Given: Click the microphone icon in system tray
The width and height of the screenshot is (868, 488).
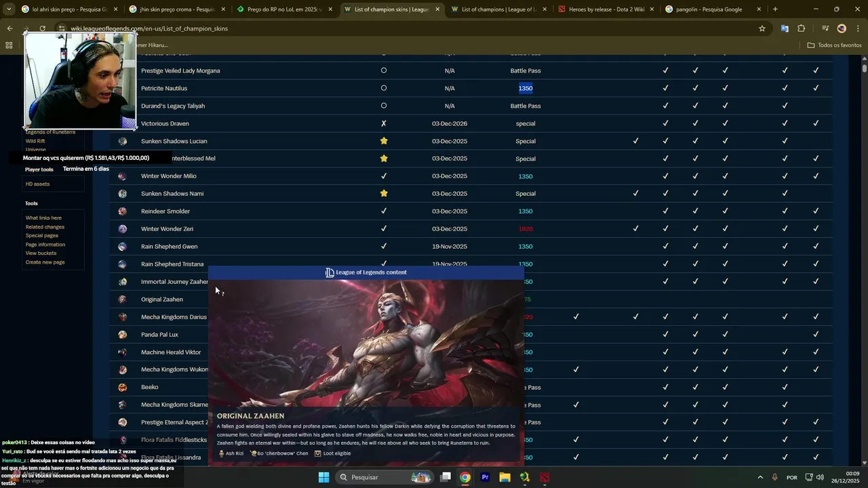Looking at the screenshot, I should [x=775, y=477].
